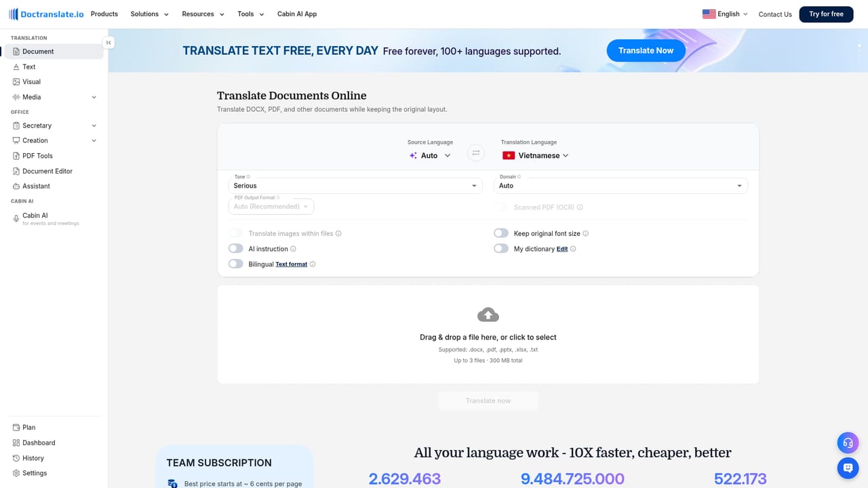The width and height of the screenshot is (868, 488).
Task: Swap source and translation languages
Action: tap(476, 153)
